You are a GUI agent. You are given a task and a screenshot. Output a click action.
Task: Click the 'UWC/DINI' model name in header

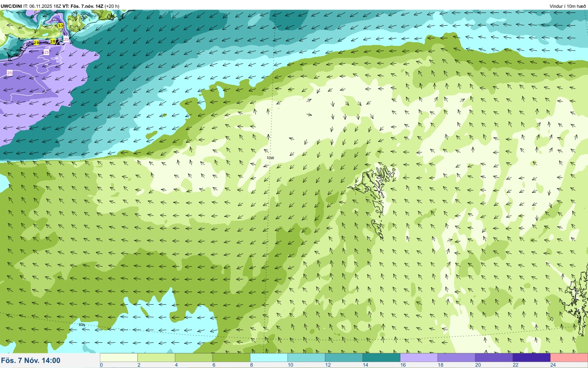click(x=11, y=6)
